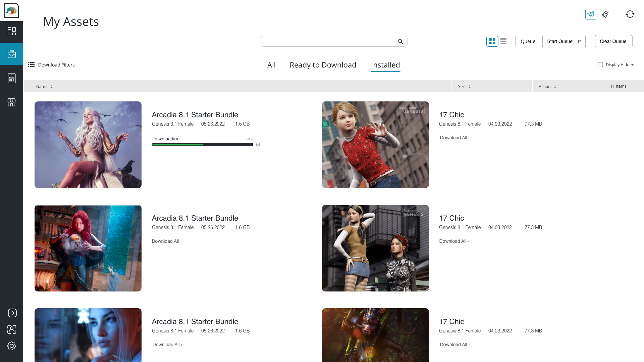This screenshot has width=644, height=362.
Task: Open the dashboard grid sidebar icon
Action: 12,31
